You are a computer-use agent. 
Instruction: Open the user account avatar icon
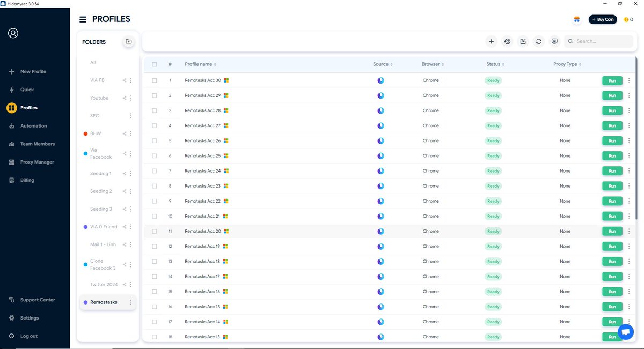pos(13,33)
